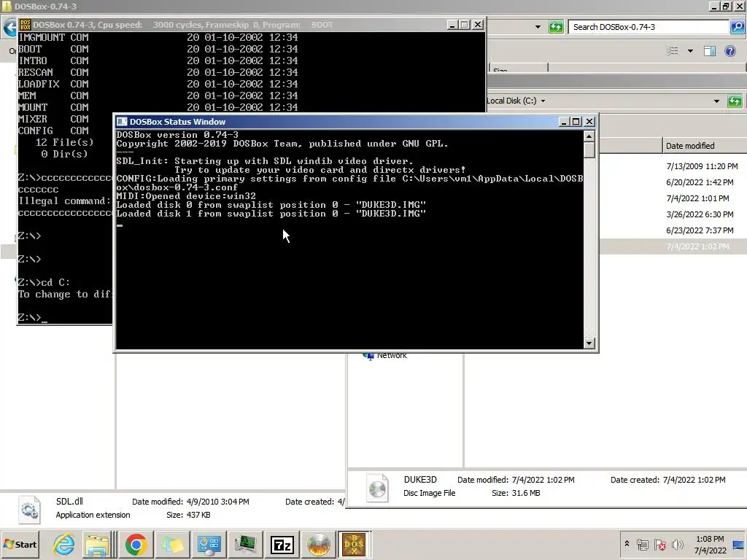Expand Local Disk (C:) breadcrumb dropdown

[x=543, y=101]
